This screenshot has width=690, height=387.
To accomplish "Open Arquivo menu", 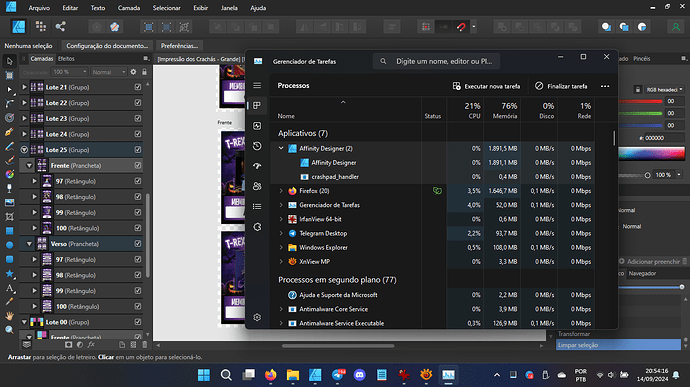I will click(39, 8).
